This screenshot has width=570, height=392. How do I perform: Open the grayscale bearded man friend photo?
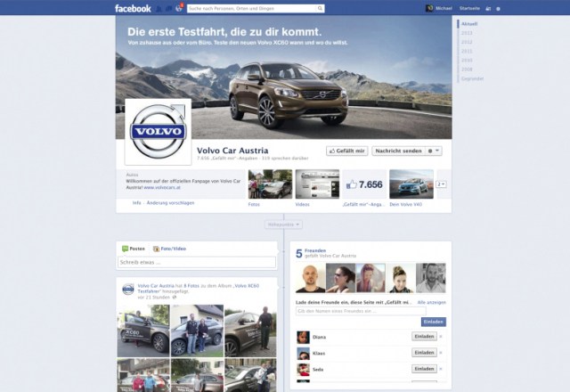coord(431,278)
